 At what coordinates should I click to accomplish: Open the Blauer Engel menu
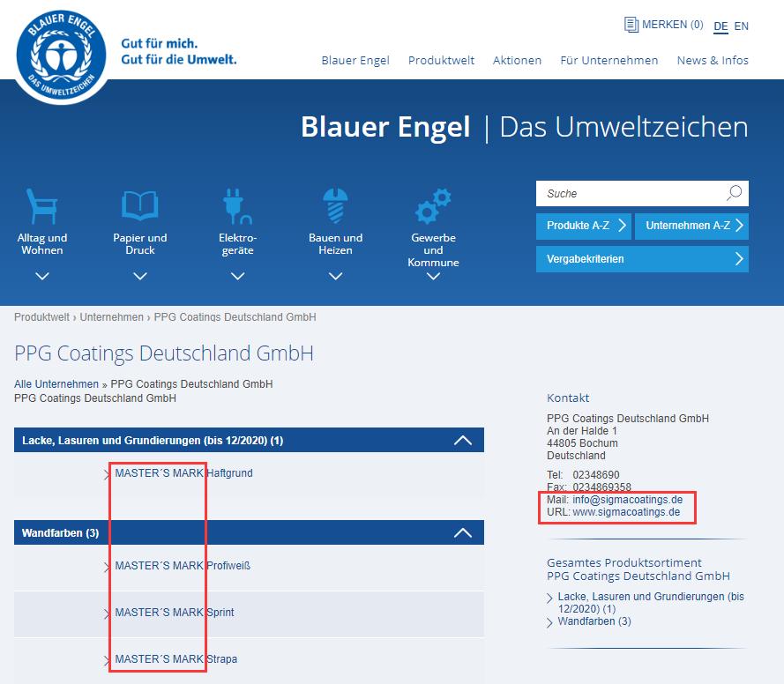(355, 61)
